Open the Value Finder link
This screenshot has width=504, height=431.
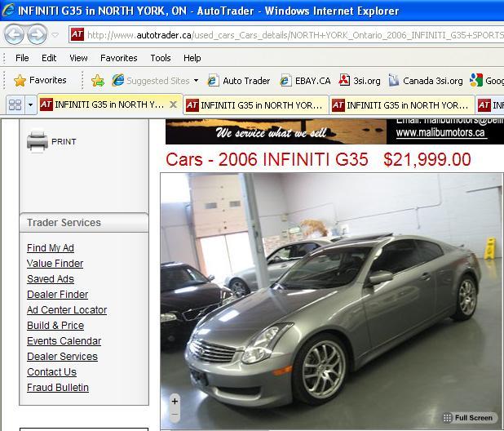click(x=55, y=264)
